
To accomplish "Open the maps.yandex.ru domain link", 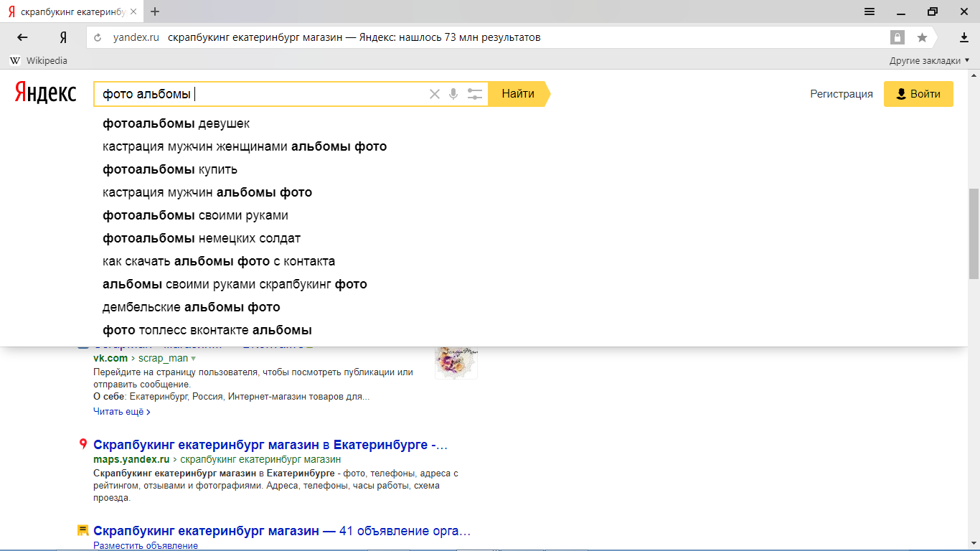I will 131,459.
